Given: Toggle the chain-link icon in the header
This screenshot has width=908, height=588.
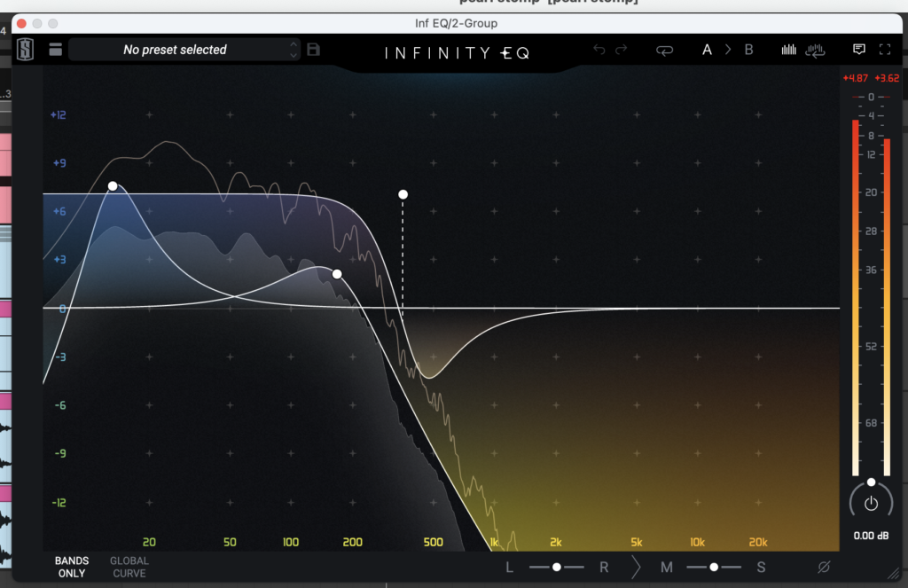Looking at the screenshot, I should pyautogui.click(x=664, y=51).
